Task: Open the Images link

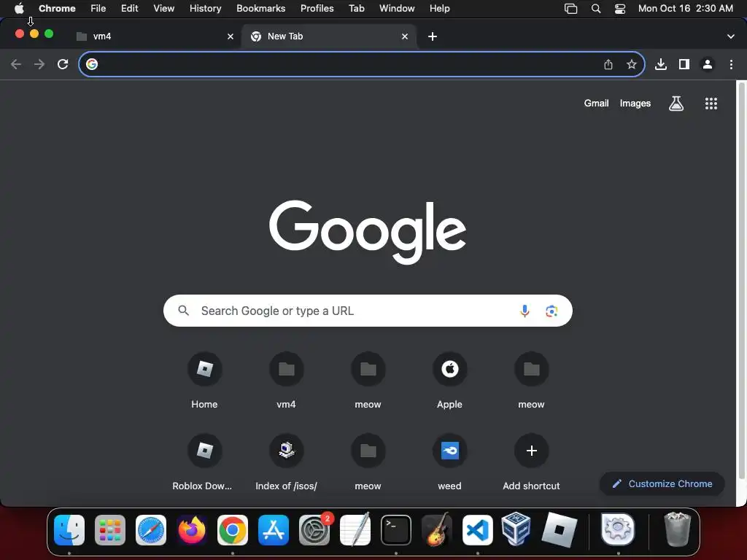Action: click(635, 104)
